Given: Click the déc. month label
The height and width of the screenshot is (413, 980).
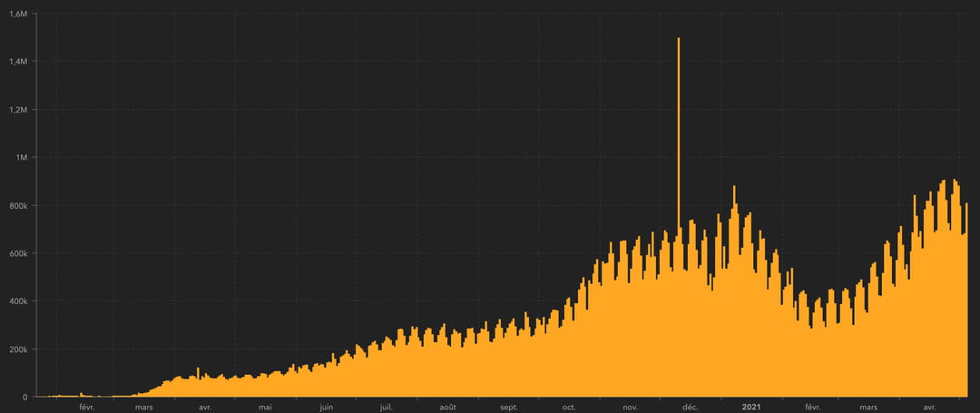Looking at the screenshot, I should (x=690, y=408).
